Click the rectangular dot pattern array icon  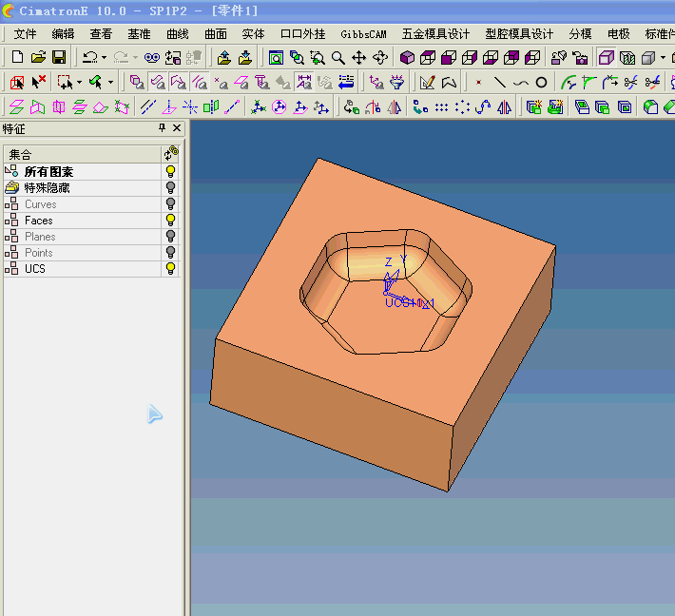[441, 107]
